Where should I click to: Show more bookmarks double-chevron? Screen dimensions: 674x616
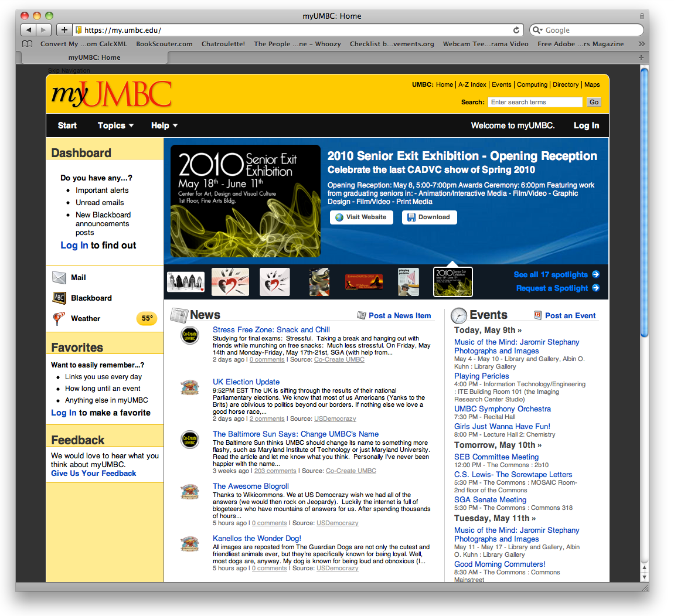pyautogui.click(x=641, y=44)
